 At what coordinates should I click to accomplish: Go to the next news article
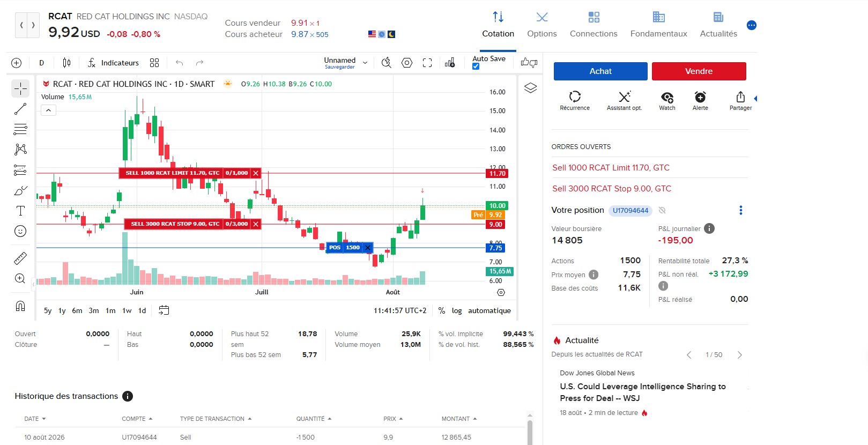[x=740, y=355]
